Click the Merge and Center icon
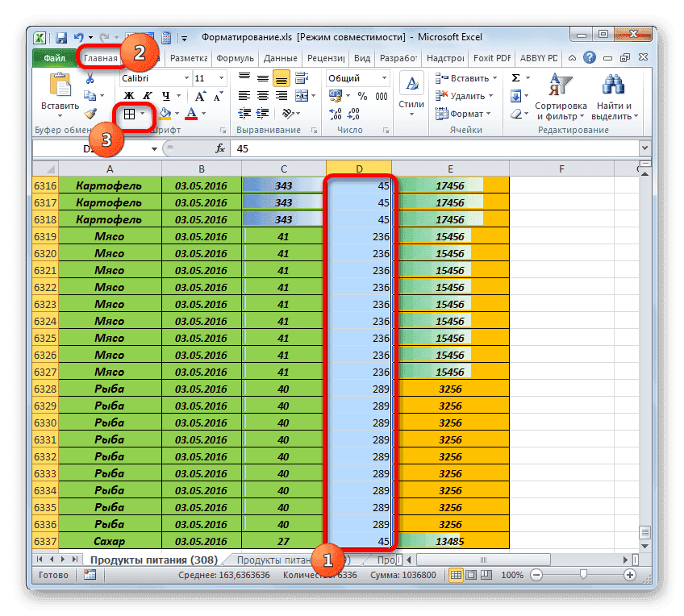684x616 pixels. click(x=303, y=97)
